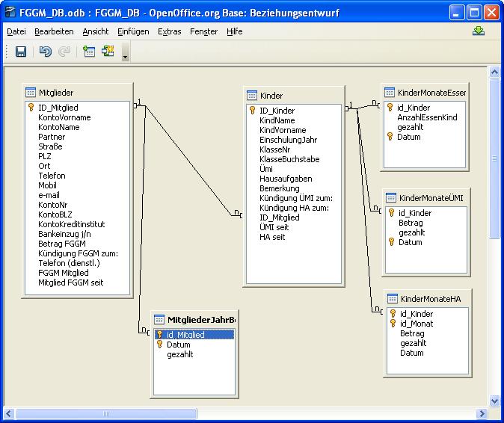The height and width of the screenshot is (423, 504).
Task: Select the EinschulungJahr field in Kinder table
Action: point(288,140)
